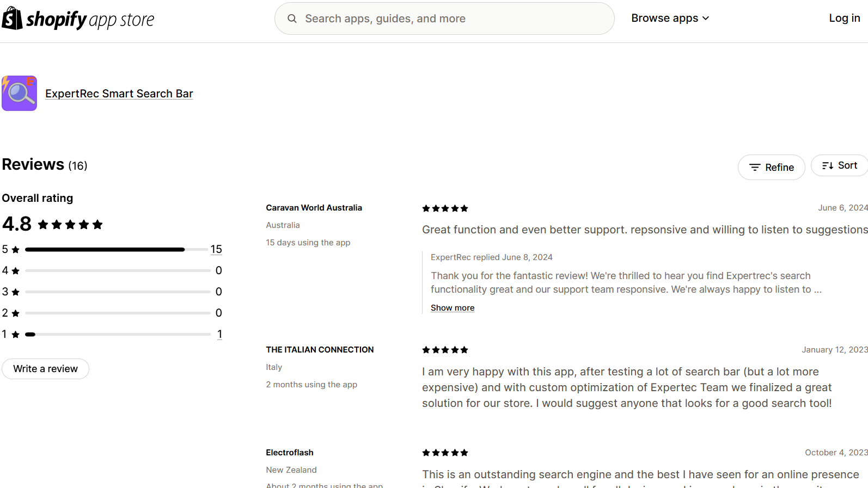Click THE ITALIAN CONNECTION's star rating
The height and width of the screenshot is (488, 868).
(x=445, y=350)
